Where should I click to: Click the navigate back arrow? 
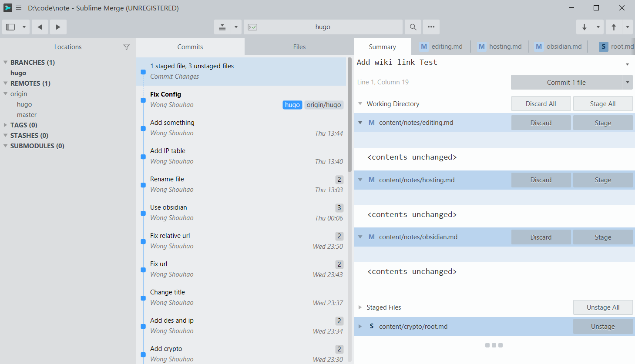pyautogui.click(x=40, y=27)
